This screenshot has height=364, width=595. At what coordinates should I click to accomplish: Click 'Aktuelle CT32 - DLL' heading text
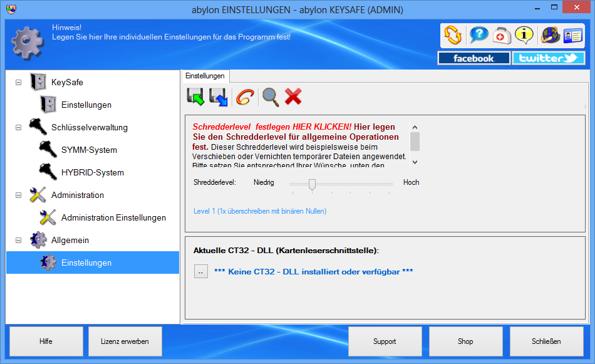[286, 251]
